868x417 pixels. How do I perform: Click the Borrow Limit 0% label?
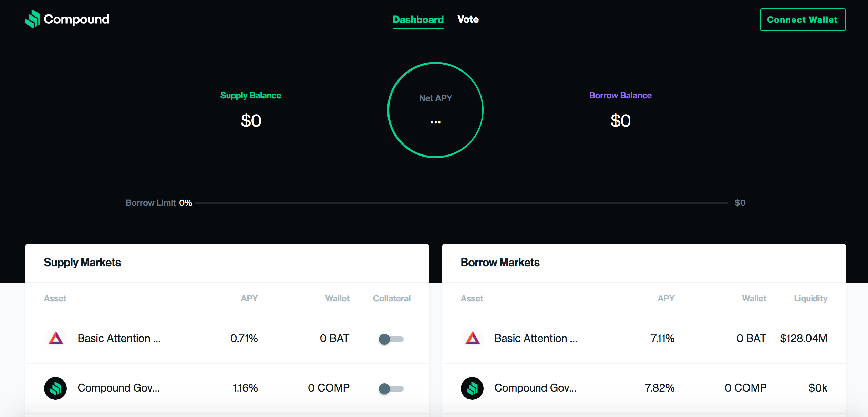[159, 203]
